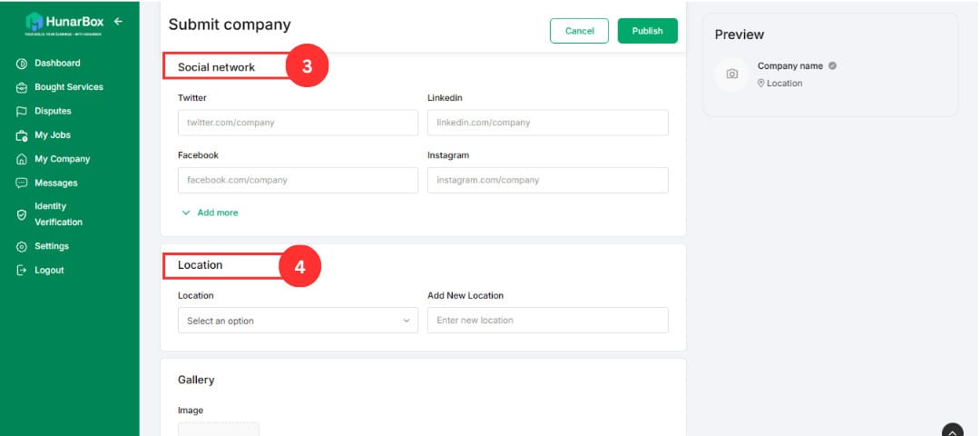980x436 pixels.
Task: Open My Jobs menu item
Action: (x=53, y=135)
